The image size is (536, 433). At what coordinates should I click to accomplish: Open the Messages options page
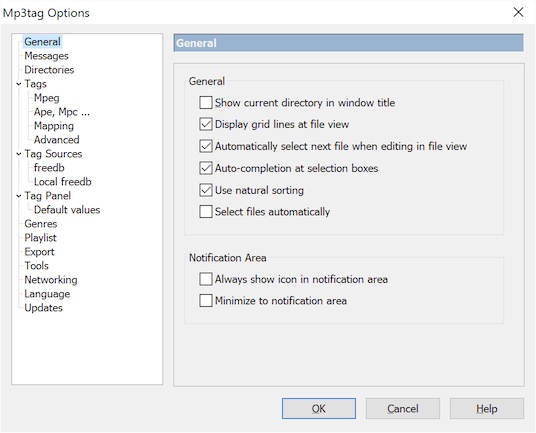46,56
